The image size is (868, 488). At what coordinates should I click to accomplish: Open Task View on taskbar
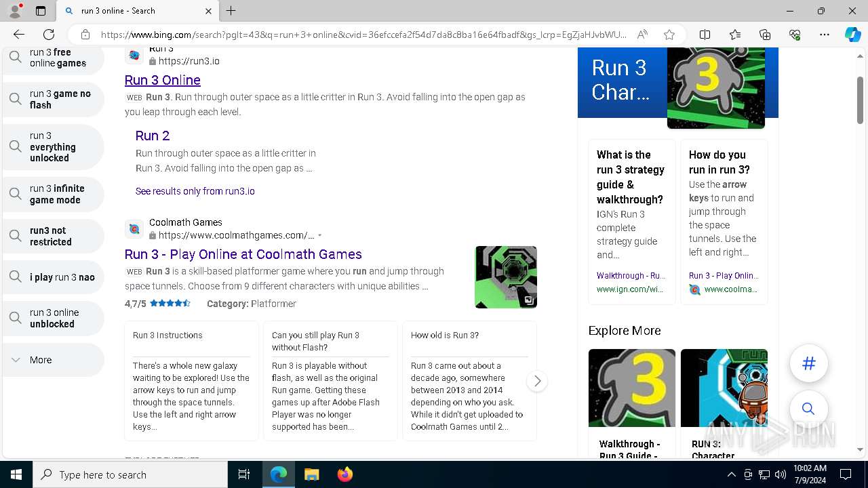244,474
